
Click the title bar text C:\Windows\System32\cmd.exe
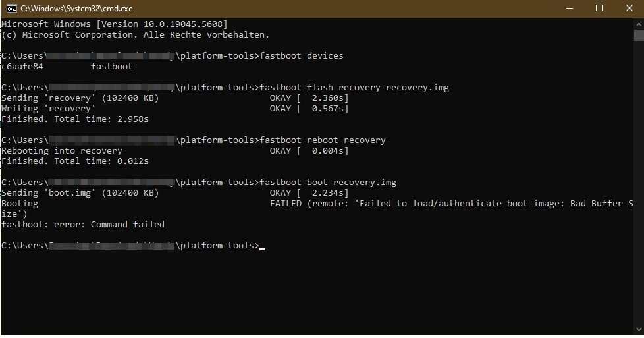[x=74, y=8]
